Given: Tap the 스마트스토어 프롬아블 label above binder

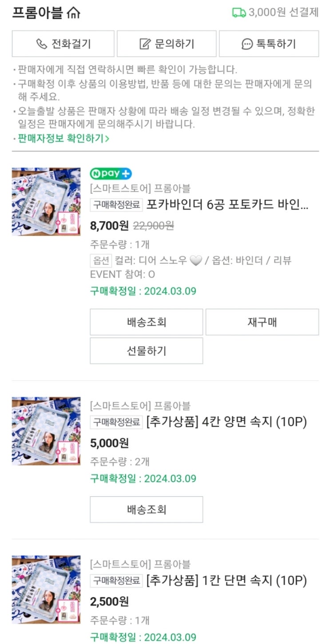Looking at the screenshot, I should [x=140, y=188].
